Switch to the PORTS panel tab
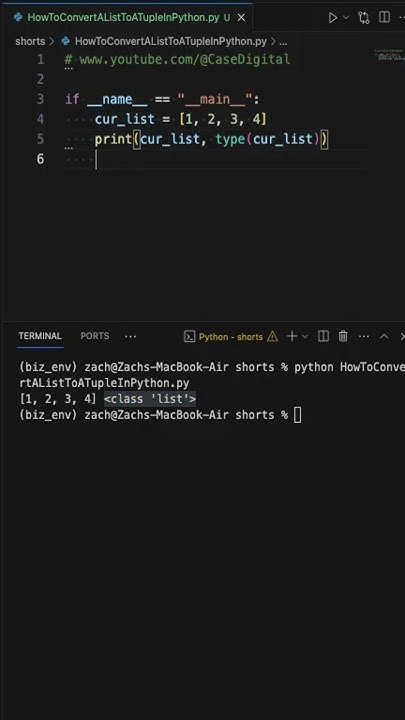 95,336
